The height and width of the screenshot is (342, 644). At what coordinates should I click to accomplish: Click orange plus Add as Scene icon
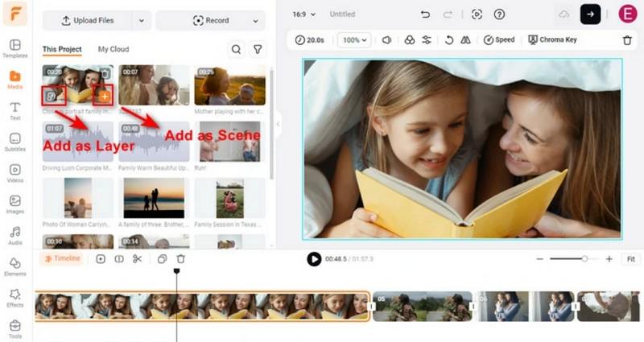(105, 97)
